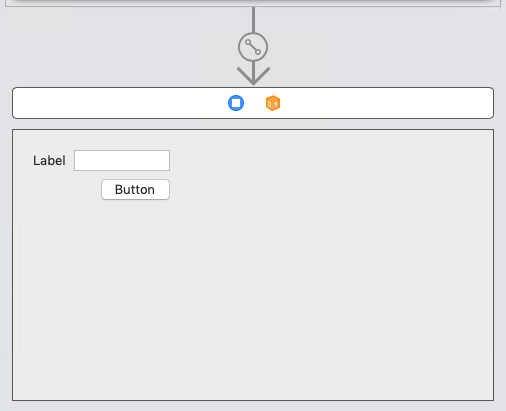The height and width of the screenshot is (411, 506).
Task: Select the white scene dock bar
Action: (x=253, y=103)
